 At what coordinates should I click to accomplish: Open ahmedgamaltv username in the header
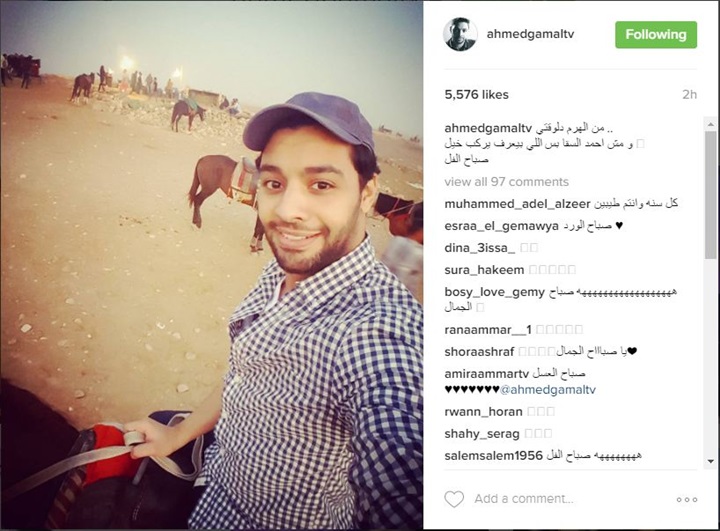[530, 34]
